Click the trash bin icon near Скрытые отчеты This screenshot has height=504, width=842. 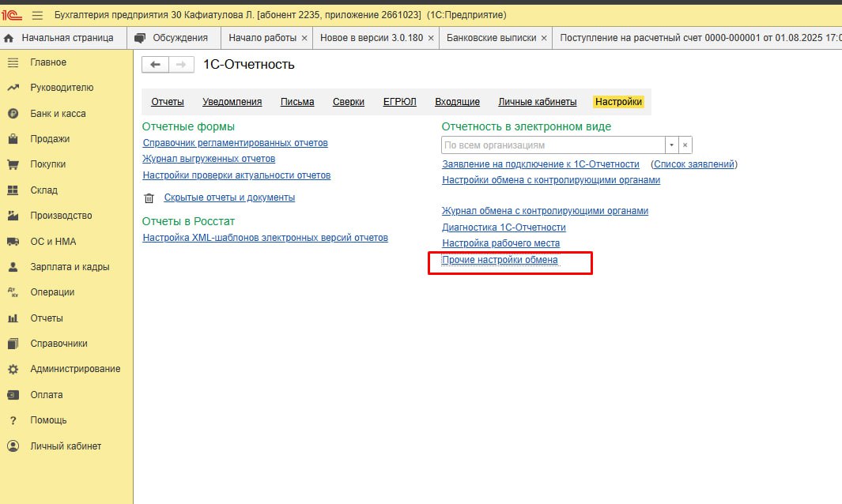click(149, 198)
